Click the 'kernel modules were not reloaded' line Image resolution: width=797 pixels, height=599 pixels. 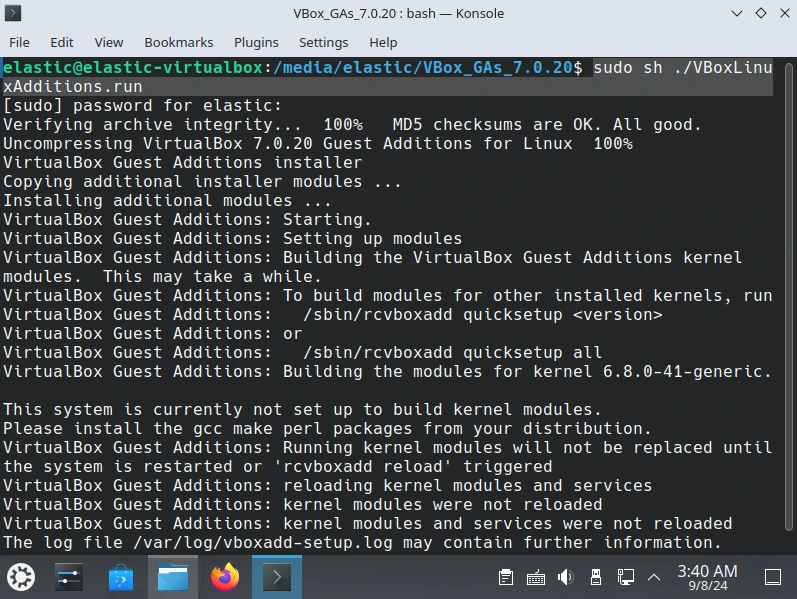tap(302, 504)
